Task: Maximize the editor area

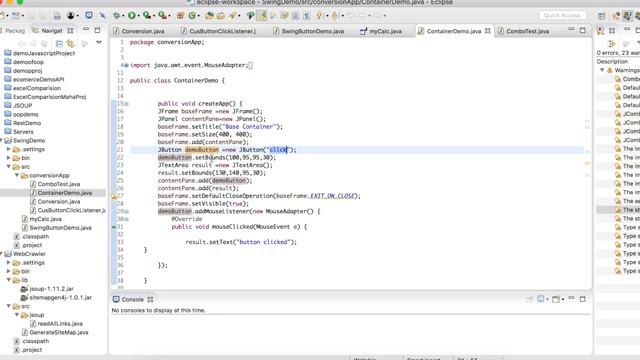Action: tap(582, 30)
